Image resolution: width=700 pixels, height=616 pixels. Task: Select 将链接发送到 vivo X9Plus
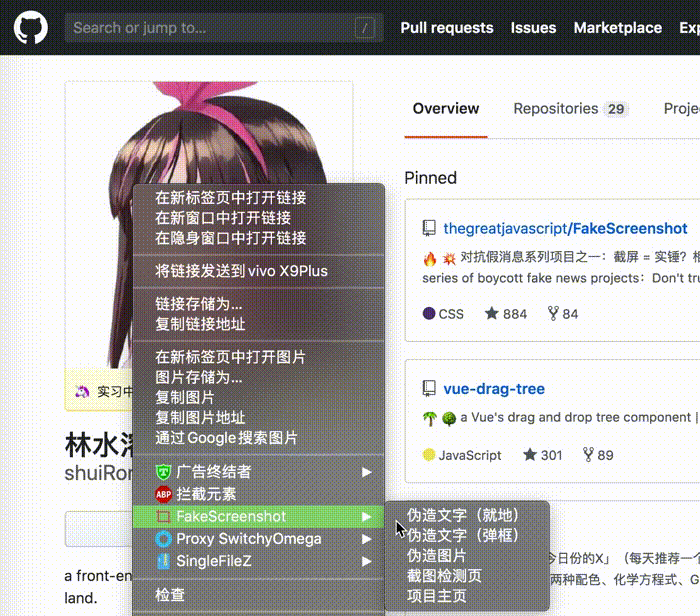point(259,271)
